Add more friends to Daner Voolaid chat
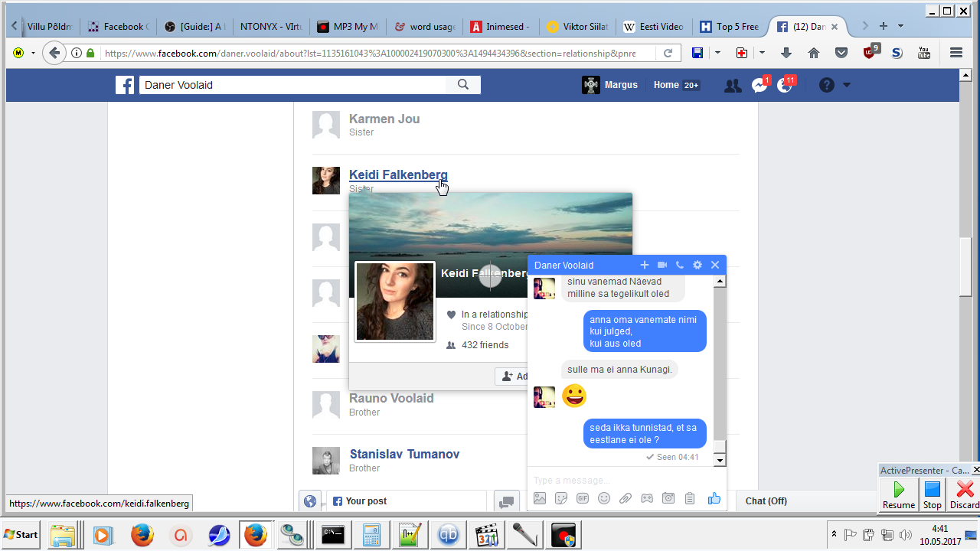Screen dimensions: 980x551 point(645,265)
